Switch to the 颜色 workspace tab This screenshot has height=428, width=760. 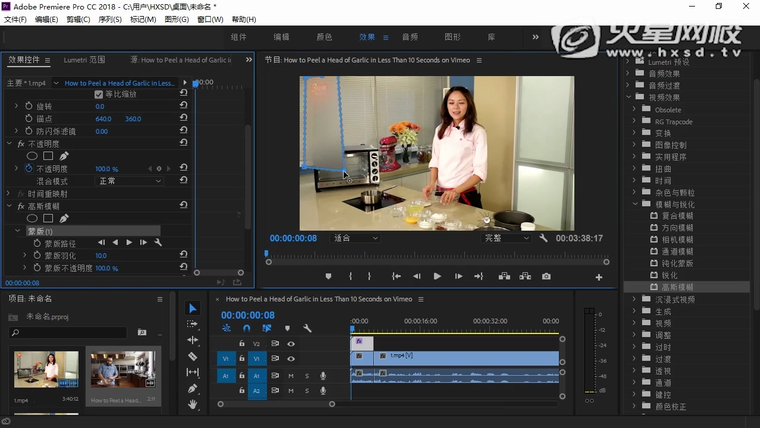coord(324,37)
